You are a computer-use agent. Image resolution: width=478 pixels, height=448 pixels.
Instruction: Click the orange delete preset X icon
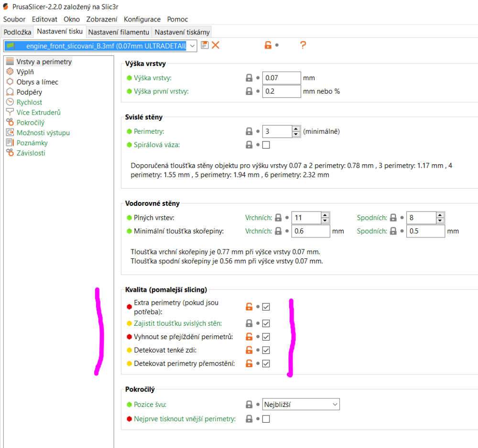pyautogui.click(x=216, y=45)
